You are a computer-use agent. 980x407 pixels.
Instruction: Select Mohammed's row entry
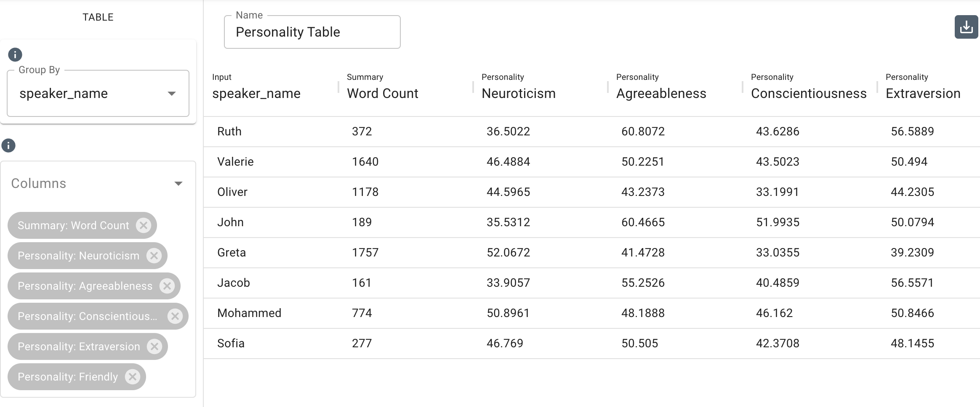click(249, 313)
